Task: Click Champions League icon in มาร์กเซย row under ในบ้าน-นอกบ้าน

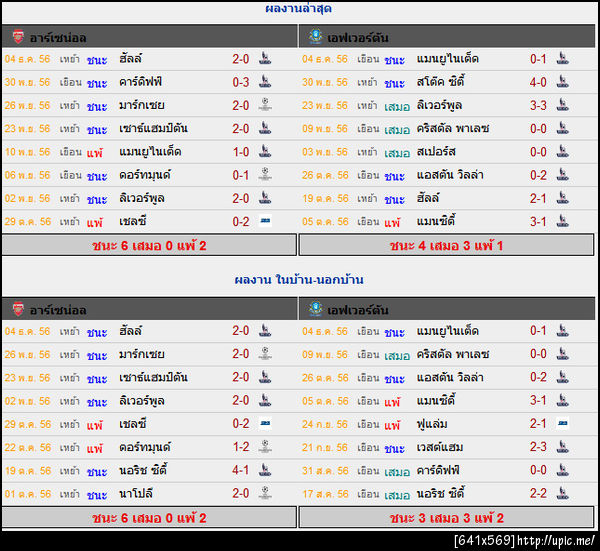Action: [x=265, y=354]
